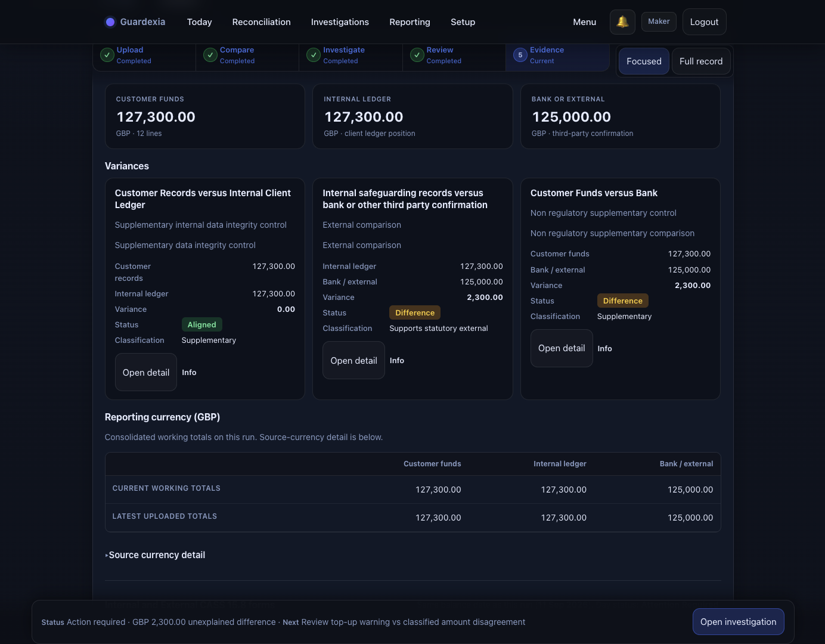This screenshot has height=644, width=825.
Task: Click Info on Internal safeguarding records card
Action: coord(397,360)
